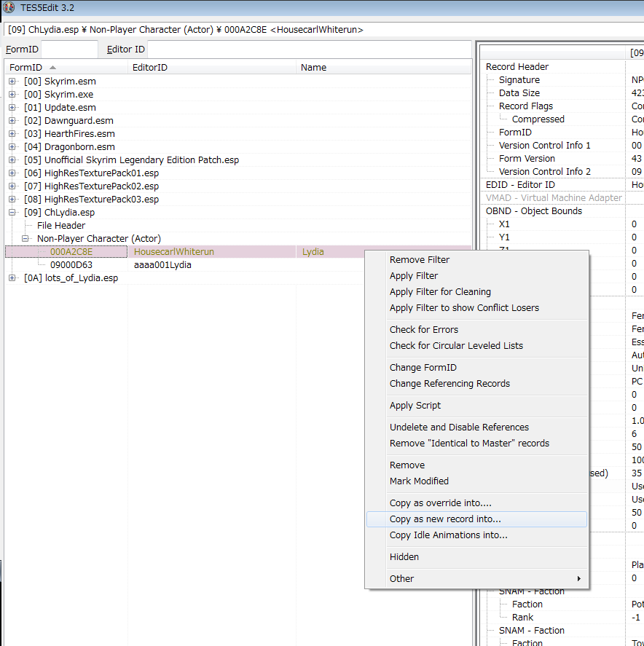Select Copy as override into....
644x646 pixels.
coord(476,503)
